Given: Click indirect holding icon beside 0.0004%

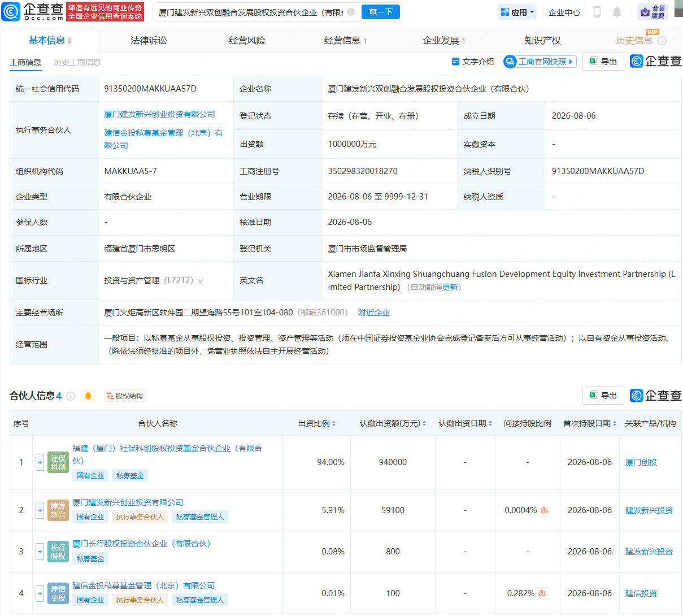Looking at the screenshot, I should coord(544,510).
